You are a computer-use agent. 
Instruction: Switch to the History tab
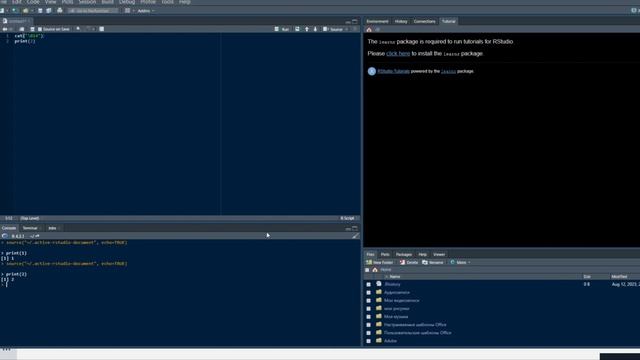(401, 21)
